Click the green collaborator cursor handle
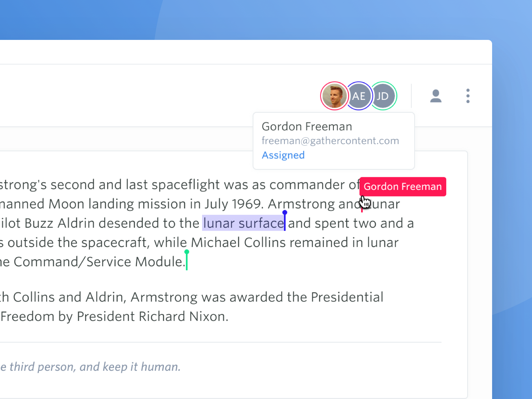 187,252
